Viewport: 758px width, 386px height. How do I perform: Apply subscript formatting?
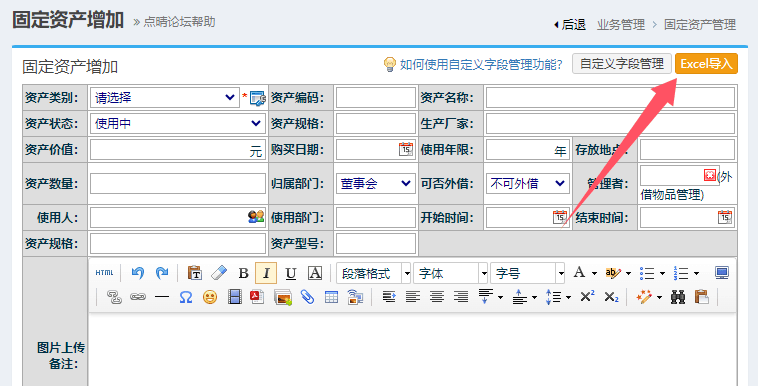tap(612, 297)
